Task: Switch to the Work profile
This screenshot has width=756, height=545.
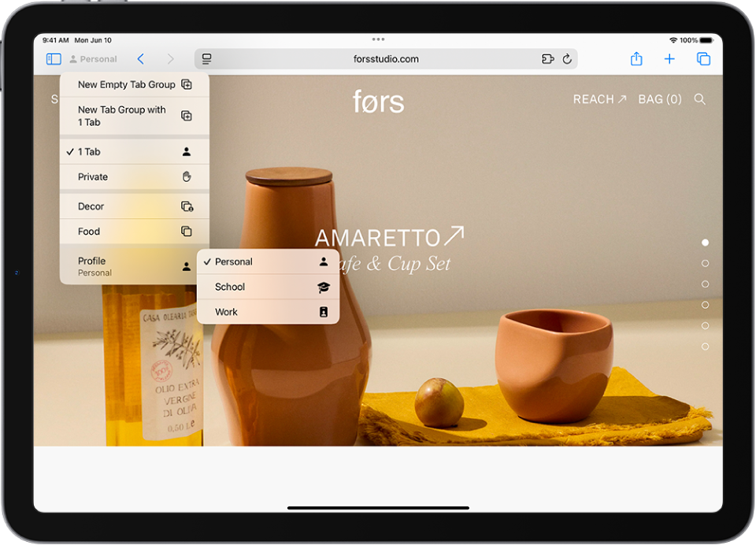Action: coord(268,312)
